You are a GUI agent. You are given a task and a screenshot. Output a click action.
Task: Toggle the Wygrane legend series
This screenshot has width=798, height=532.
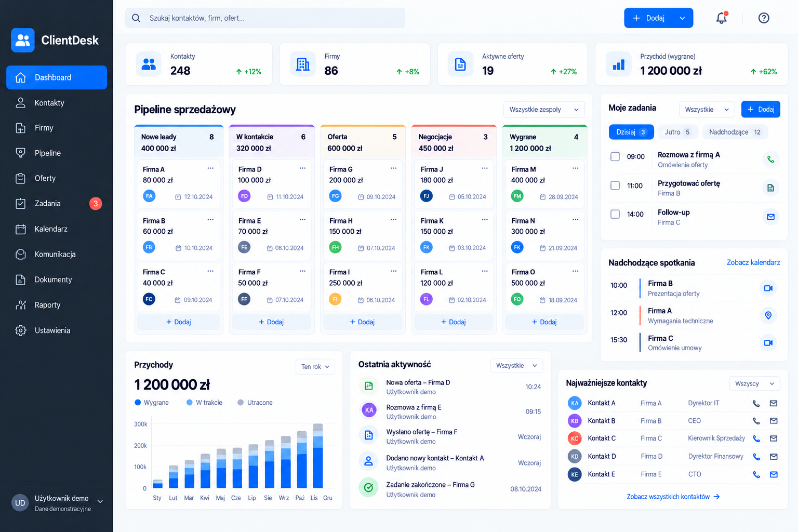[152, 403]
